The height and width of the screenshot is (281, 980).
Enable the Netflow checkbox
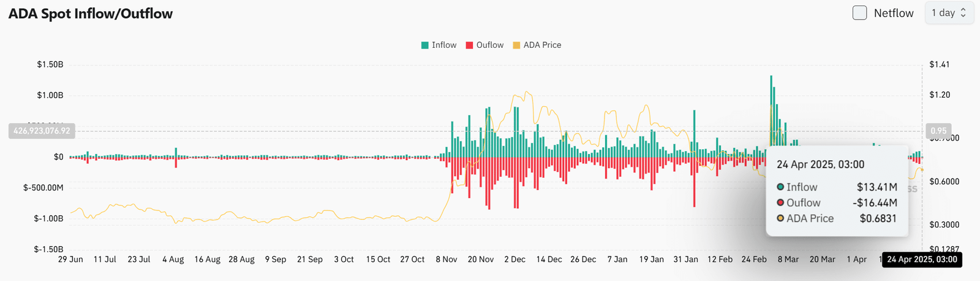[x=860, y=13]
